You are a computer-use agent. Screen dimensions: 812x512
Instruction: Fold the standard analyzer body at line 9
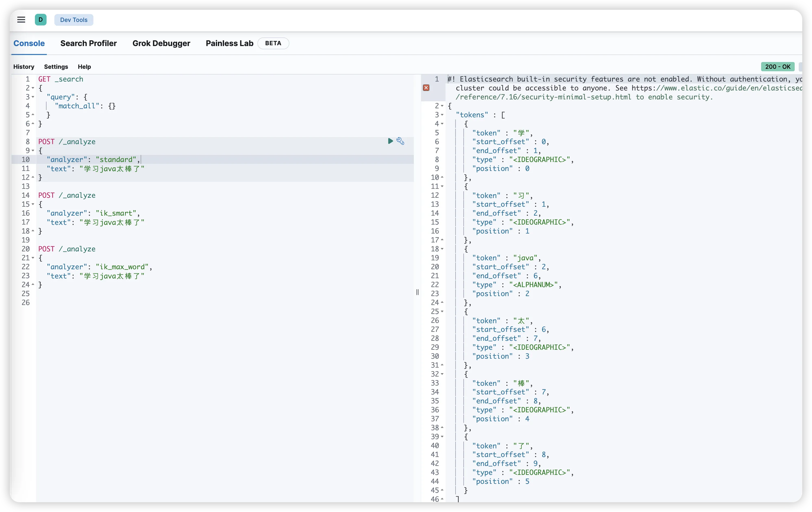tap(33, 151)
